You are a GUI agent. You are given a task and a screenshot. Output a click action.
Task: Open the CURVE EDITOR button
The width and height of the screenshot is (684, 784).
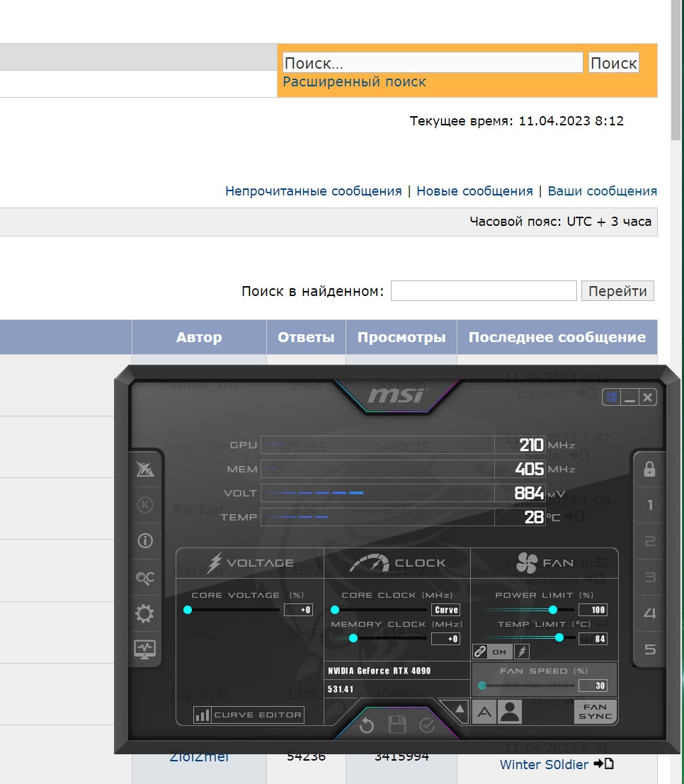249,715
